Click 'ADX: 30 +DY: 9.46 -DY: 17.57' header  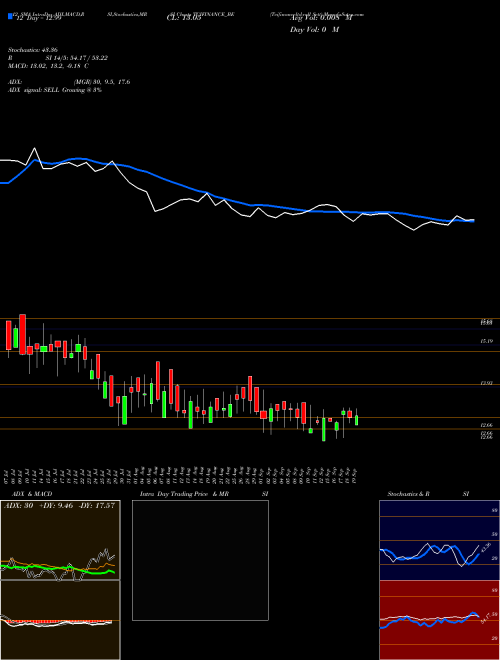tap(59, 506)
